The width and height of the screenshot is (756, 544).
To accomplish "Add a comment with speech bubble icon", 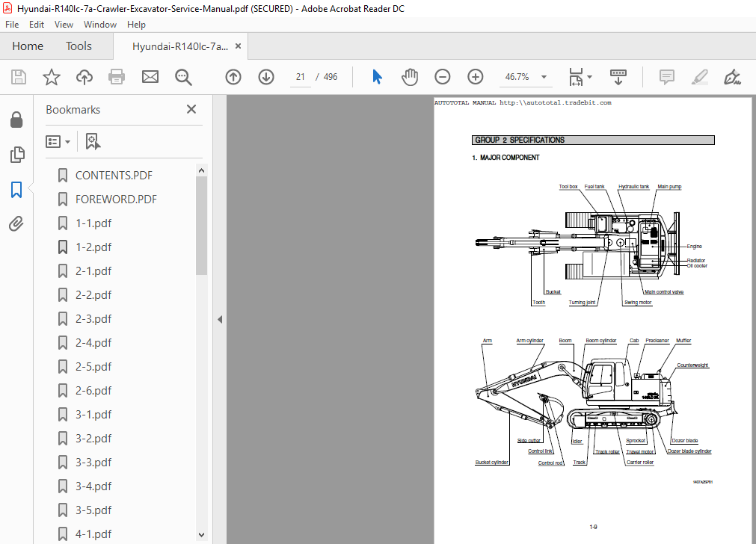I will [667, 77].
